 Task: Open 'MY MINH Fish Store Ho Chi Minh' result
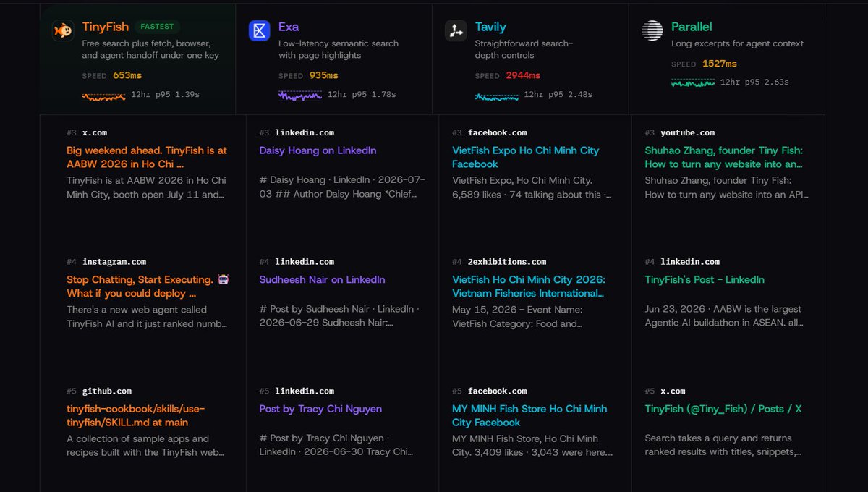(x=529, y=415)
